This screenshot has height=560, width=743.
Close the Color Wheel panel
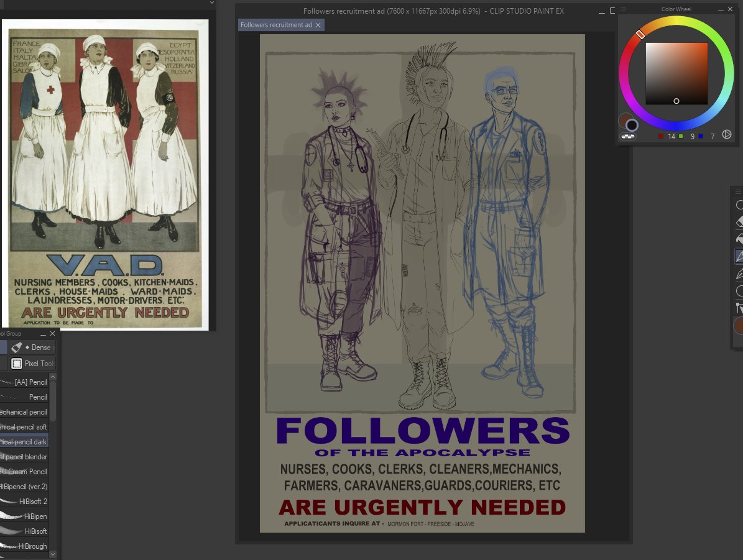tap(730, 9)
